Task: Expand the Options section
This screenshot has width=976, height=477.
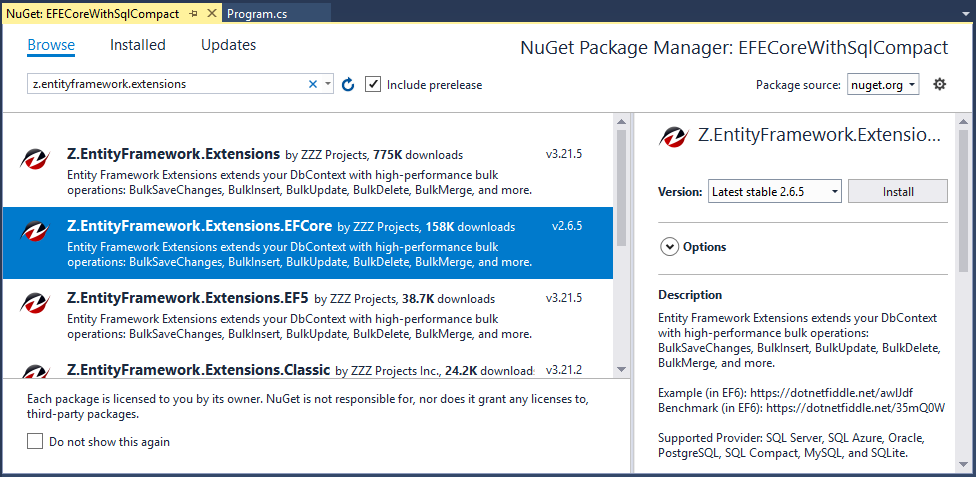Action: click(669, 247)
